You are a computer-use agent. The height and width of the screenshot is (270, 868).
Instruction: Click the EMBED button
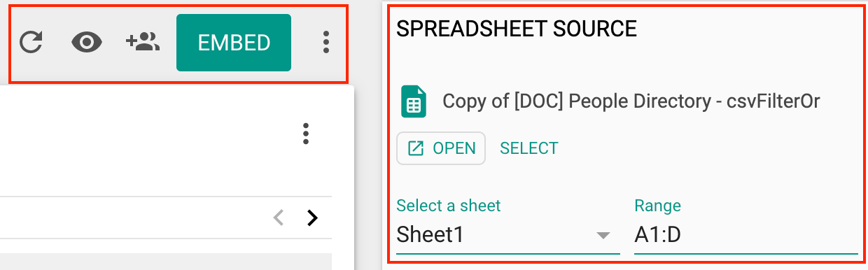tap(234, 43)
